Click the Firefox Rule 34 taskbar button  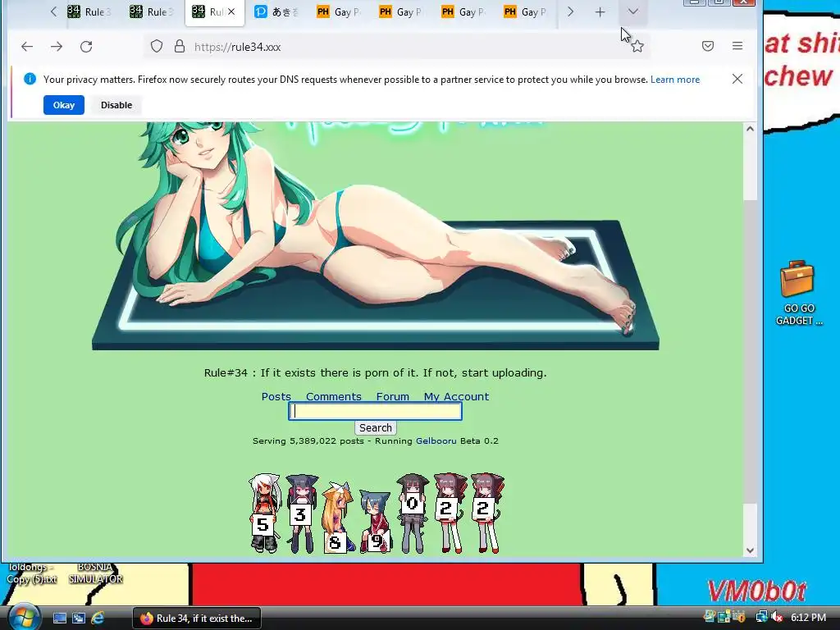coord(197,619)
